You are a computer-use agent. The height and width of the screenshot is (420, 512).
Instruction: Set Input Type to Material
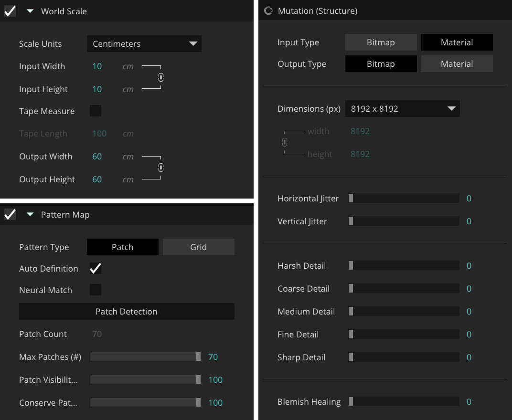457,42
